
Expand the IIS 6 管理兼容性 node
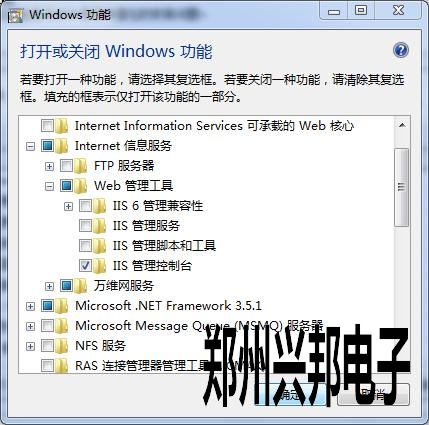coord(68,206)
